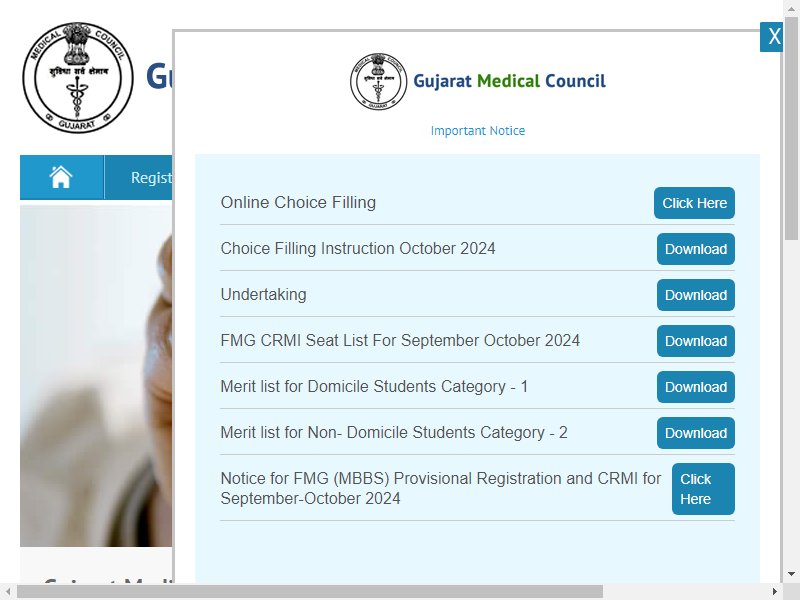Click Here for Online Choice Filling
Image resolution: width=800 pixels, height=600 pixels.
pyautogui.click(x=694, y=203)
